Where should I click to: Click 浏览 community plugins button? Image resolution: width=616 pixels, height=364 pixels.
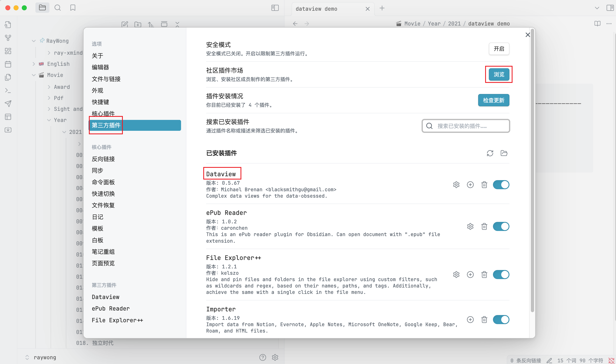(499, 74)
